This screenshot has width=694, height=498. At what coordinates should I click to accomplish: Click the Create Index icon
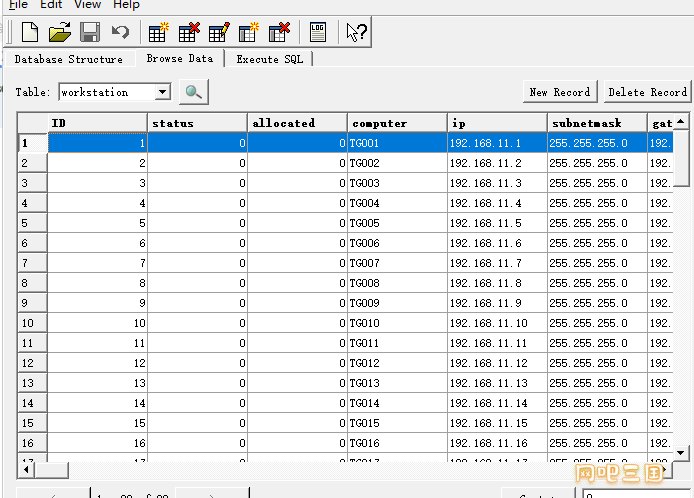coord(249,32)
